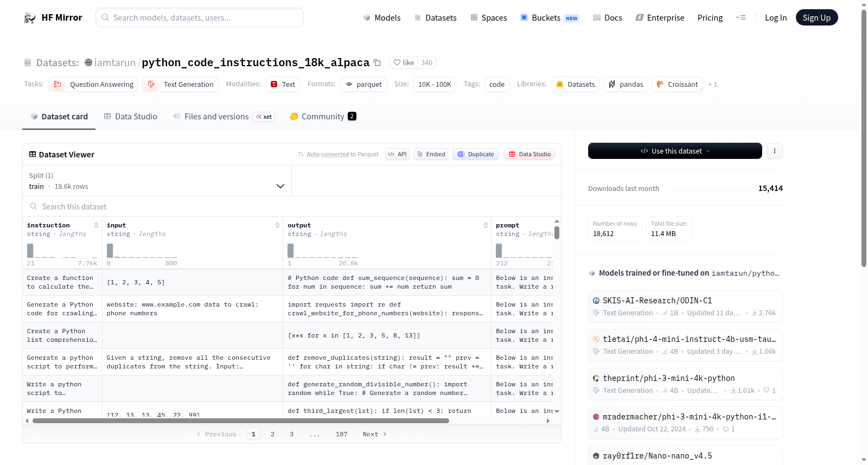
Task: Click the 10K - 100K size tag
Action: pos(435,84)
